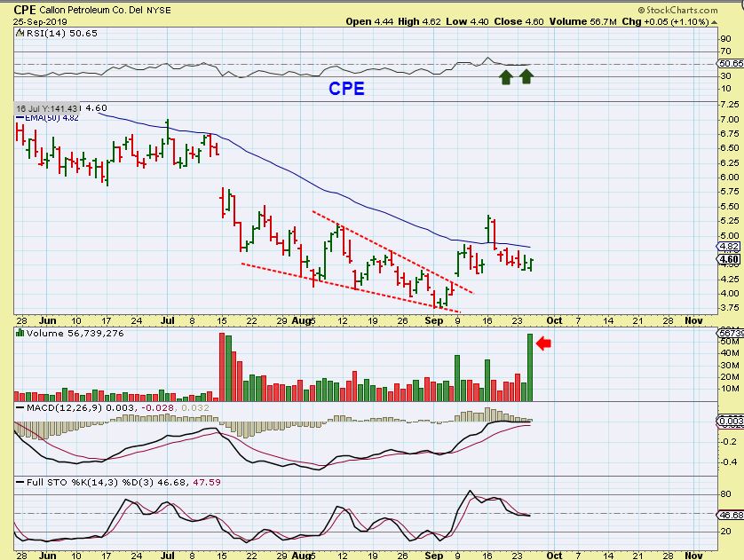Click the High 4.62 header value
This screenshot has height=560, width=744.
pyautogui.click(x=419, y=21)
